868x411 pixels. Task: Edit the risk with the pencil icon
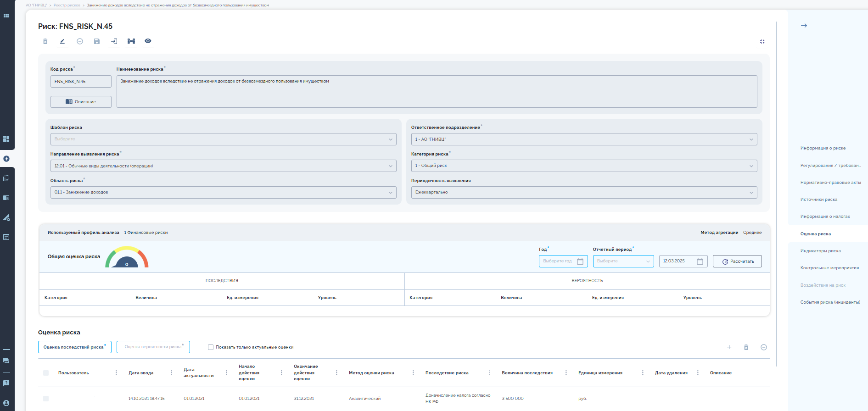(62, 41)
